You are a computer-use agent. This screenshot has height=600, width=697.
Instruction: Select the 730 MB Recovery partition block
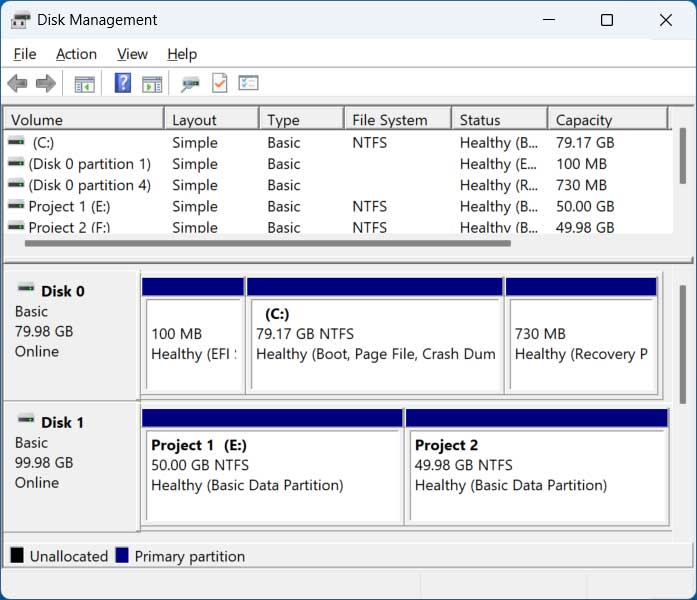point(581,336)
